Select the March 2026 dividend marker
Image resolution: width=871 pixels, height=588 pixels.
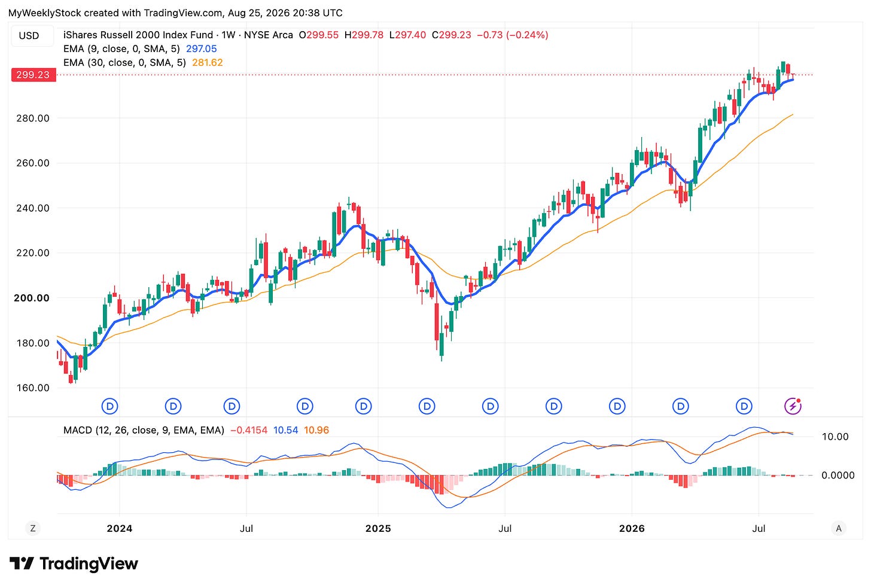click(681, 407)
